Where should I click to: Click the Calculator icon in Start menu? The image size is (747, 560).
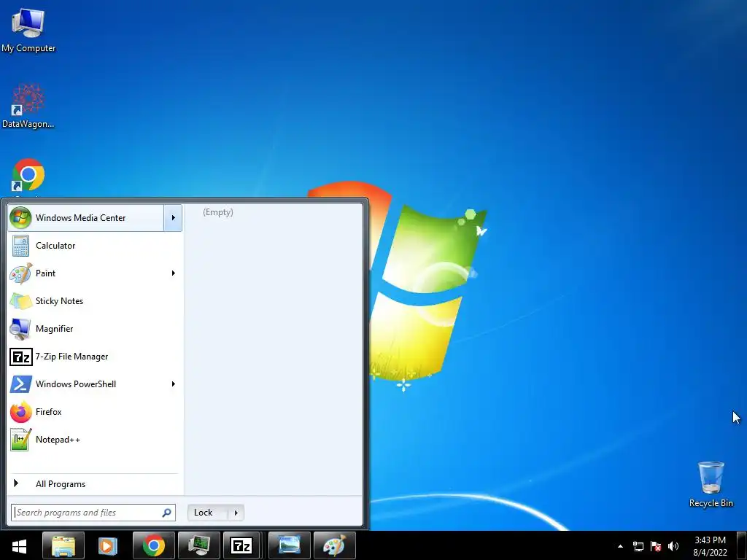click(x=20, y=246)
